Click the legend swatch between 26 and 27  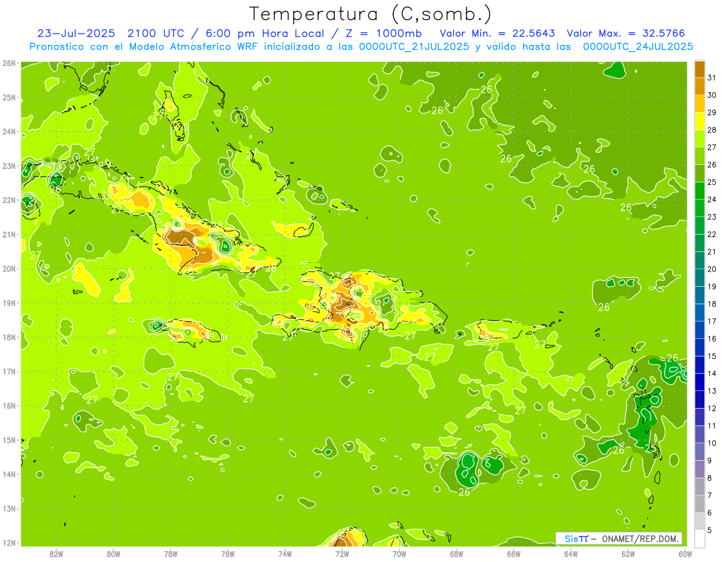[x=699, y=156]
